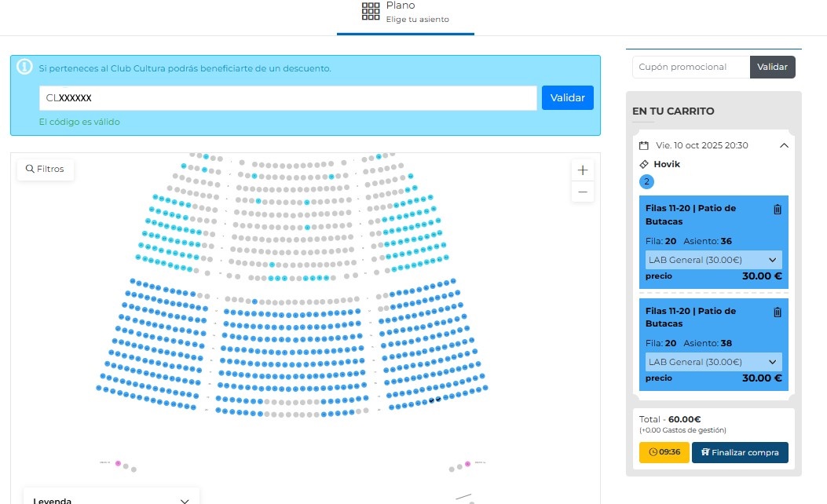This screenshot has height=504, width=827.
Task: Select the pink seat at bottom right
Action: [467, 464]
